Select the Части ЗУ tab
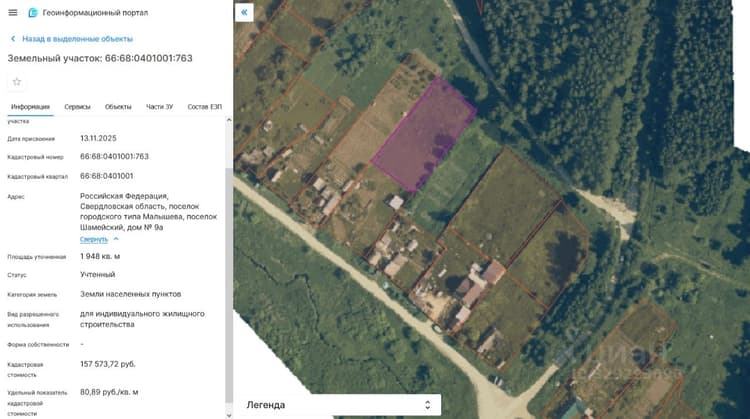 [x=159, y=107]
